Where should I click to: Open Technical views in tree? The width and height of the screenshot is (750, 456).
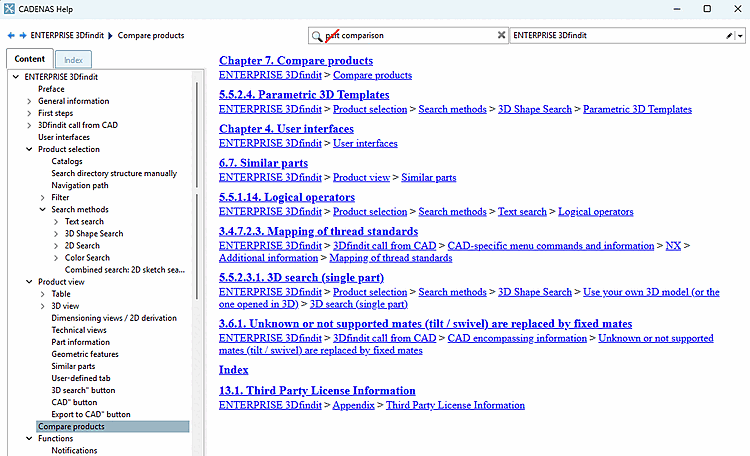[79, 330]
